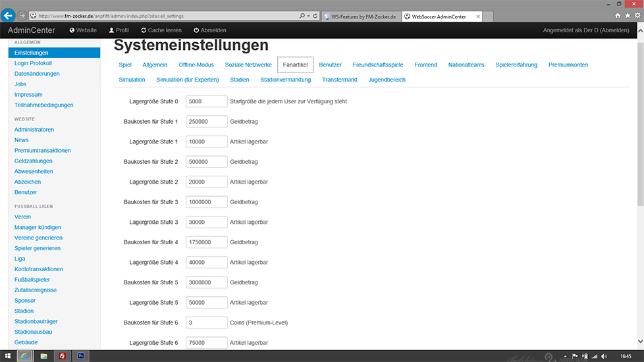
Task: Click the FileZilla icon in taskbar
Action: pos(62,356)
